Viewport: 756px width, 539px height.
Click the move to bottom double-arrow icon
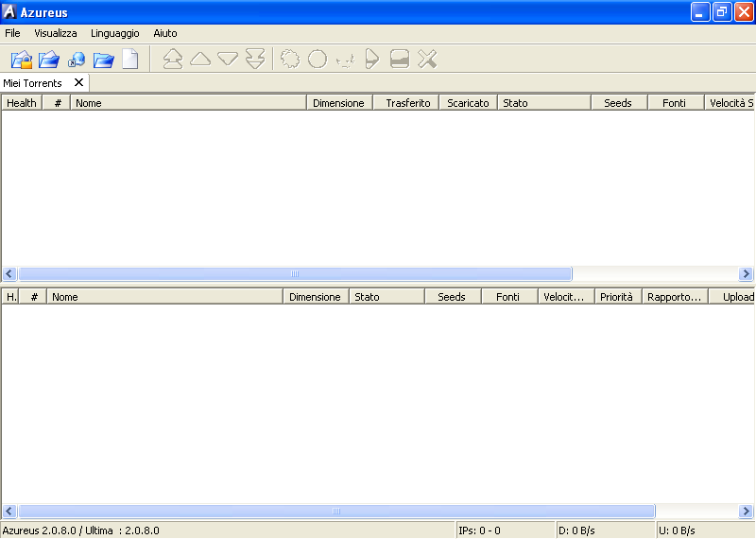click(x=255, y=59)
